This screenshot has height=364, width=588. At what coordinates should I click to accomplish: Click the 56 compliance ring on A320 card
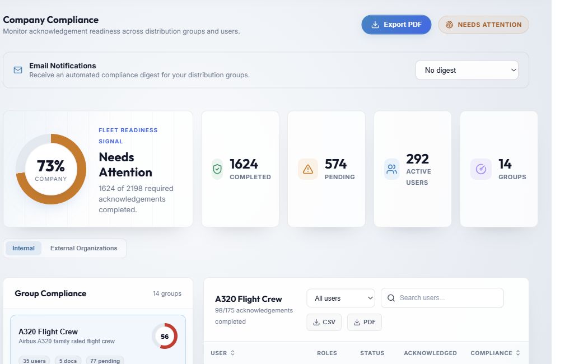(x=165, y=336)
